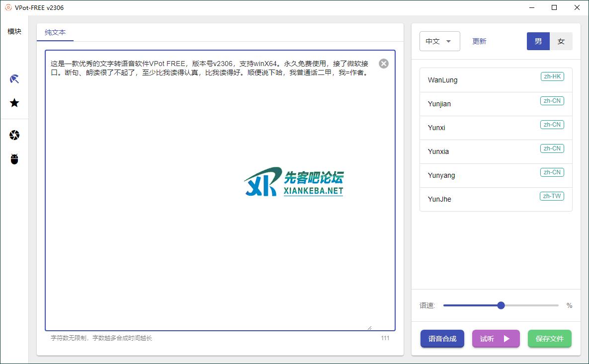Choose the Yunxi zh-CN voice
Image resolution: width=589 pixels, height=364 pixels.
(x=496, y=128)
